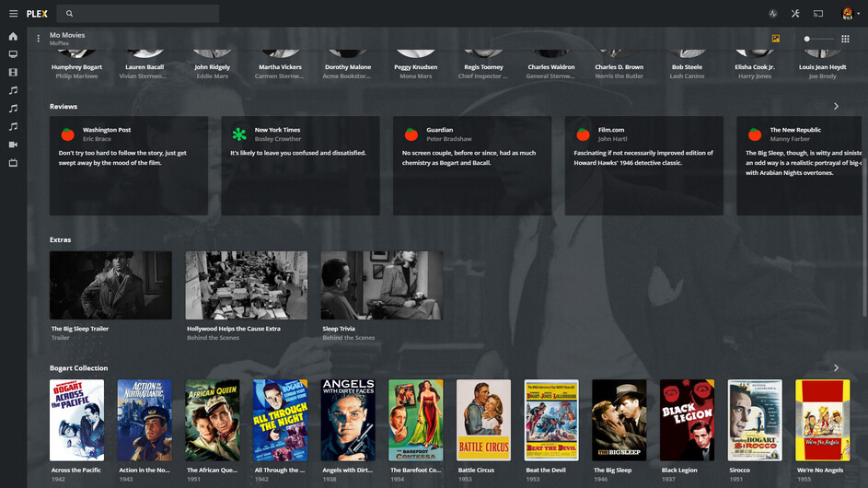The width and height of the screenshot is (868, 488).
Task: Focus the search input field
Action: point(138,13)
